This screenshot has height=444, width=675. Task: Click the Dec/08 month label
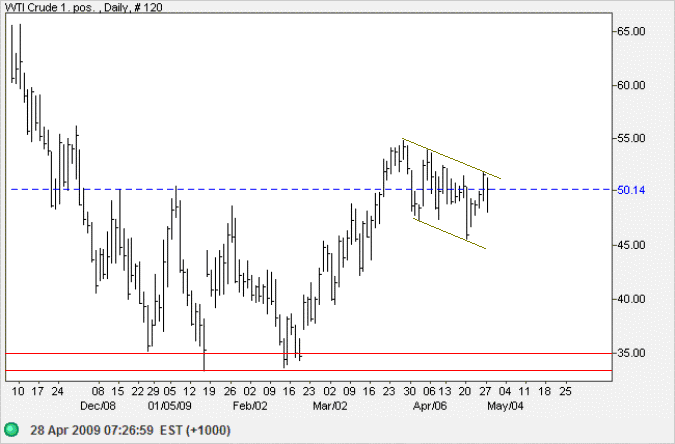tap(98, 406)
